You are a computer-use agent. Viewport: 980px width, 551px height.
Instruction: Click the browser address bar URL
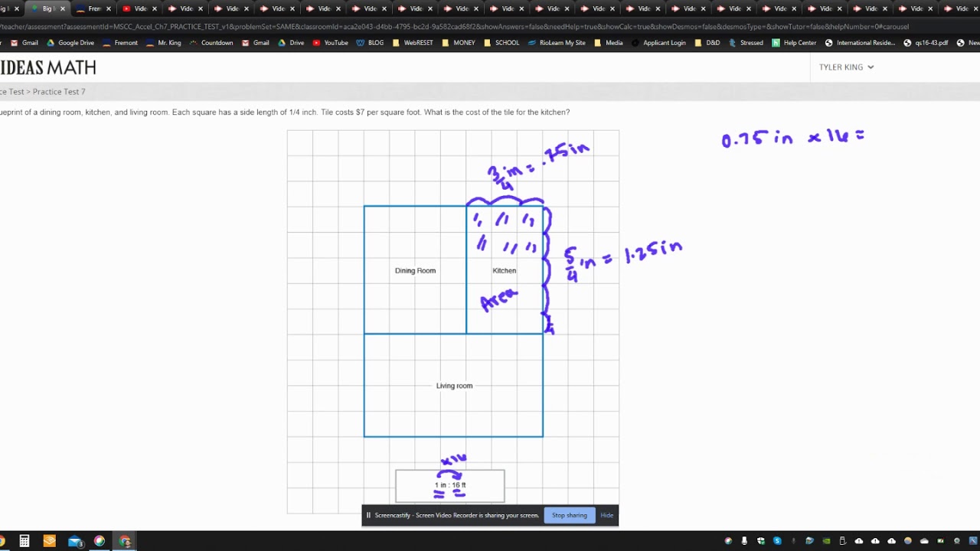(455, 26)
